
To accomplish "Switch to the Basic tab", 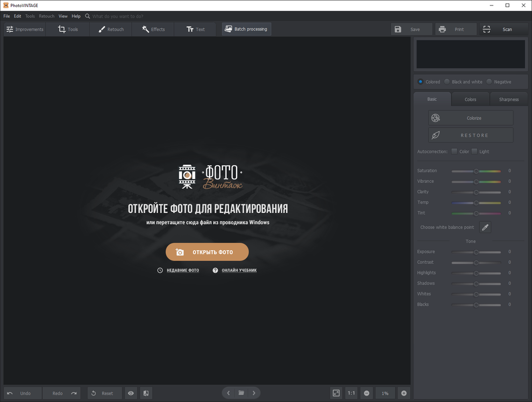I will (x=432, y=99).
